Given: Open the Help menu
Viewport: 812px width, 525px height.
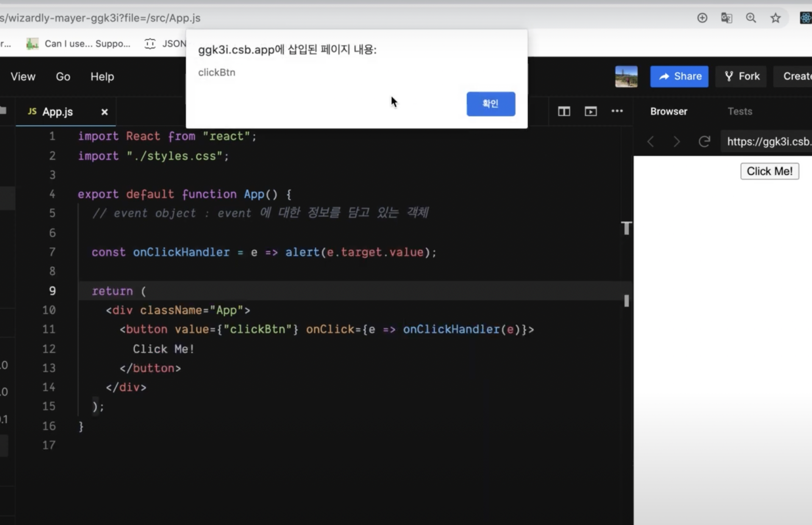Looking at the screenshot, I should (x=102, y=77).
